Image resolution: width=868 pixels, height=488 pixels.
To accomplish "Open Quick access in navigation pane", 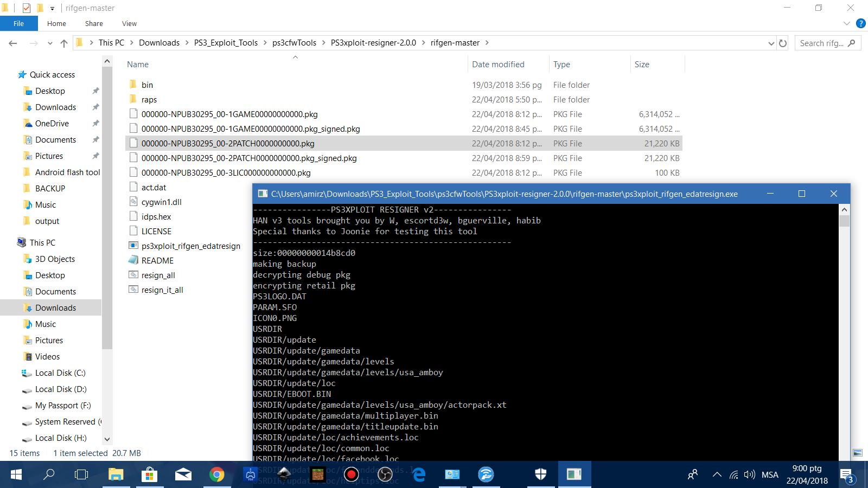I will (x=52, y=75).
